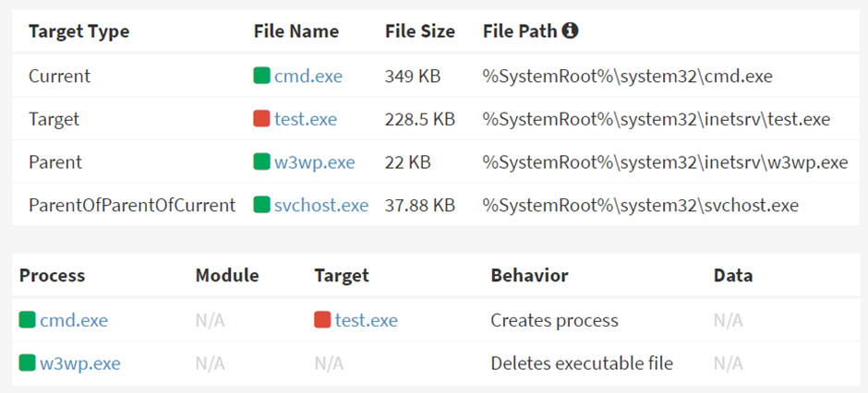
Task: Click red square by test.exe in Creates process row
Action: pyautogui.click(x=322, y=319)
